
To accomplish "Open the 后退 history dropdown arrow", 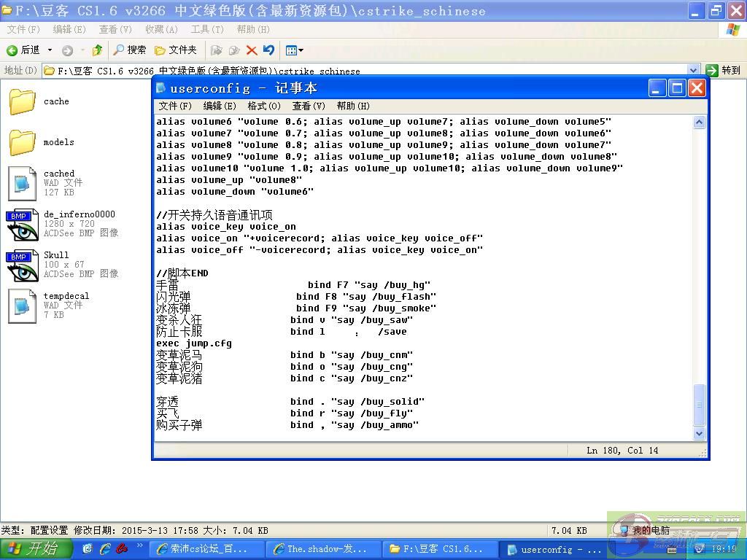I will click(50, 50).
